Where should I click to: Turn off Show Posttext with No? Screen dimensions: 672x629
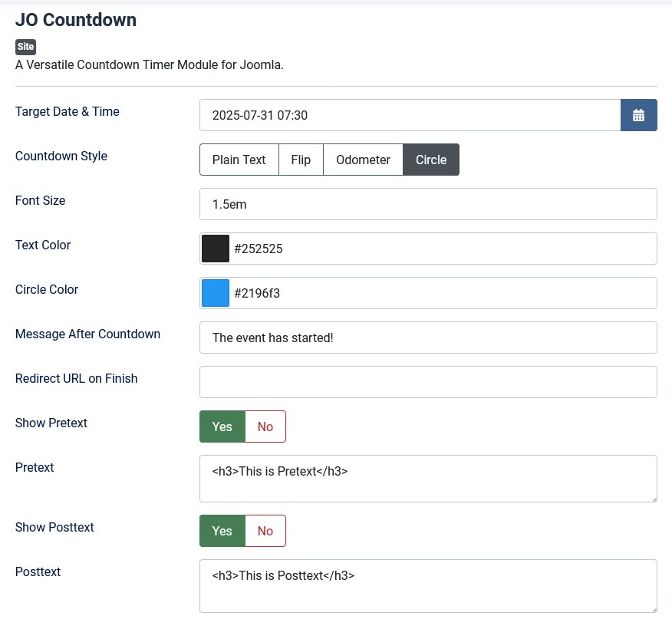[x=265, y=531]
